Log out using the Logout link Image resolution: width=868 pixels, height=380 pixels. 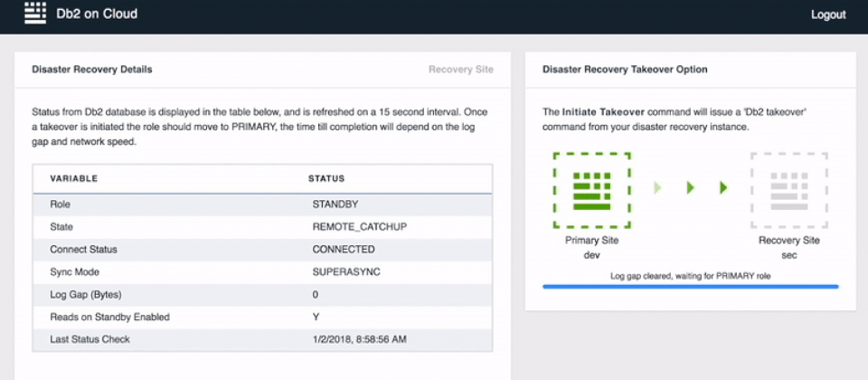[827, 14]
